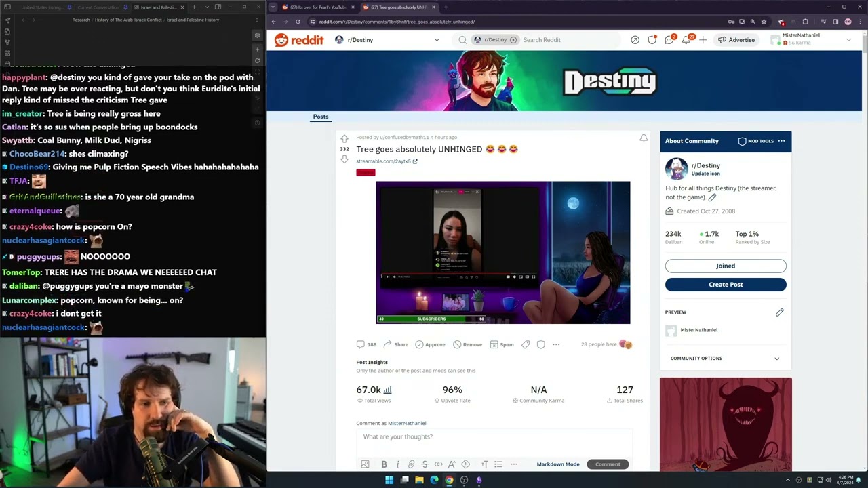Select the Posts tab under banner
This screenshot has height=488, width=868.
(x=321, y=117)
